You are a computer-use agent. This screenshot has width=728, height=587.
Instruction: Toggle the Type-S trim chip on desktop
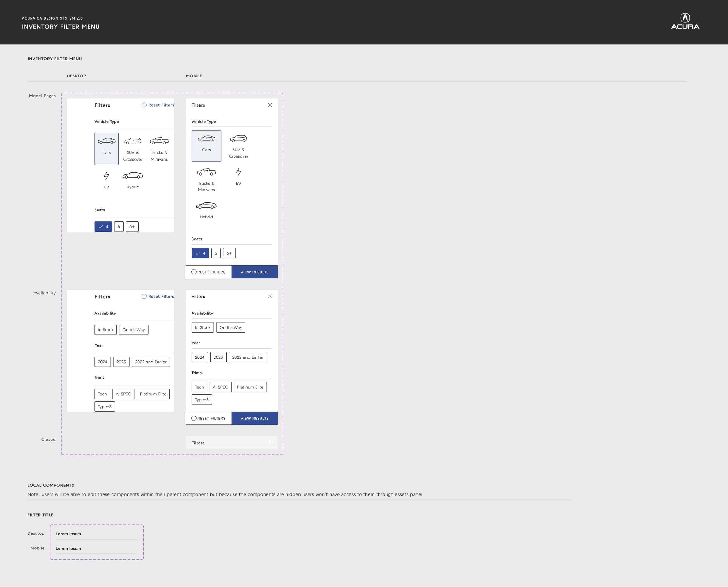click(x=105, y=406)
